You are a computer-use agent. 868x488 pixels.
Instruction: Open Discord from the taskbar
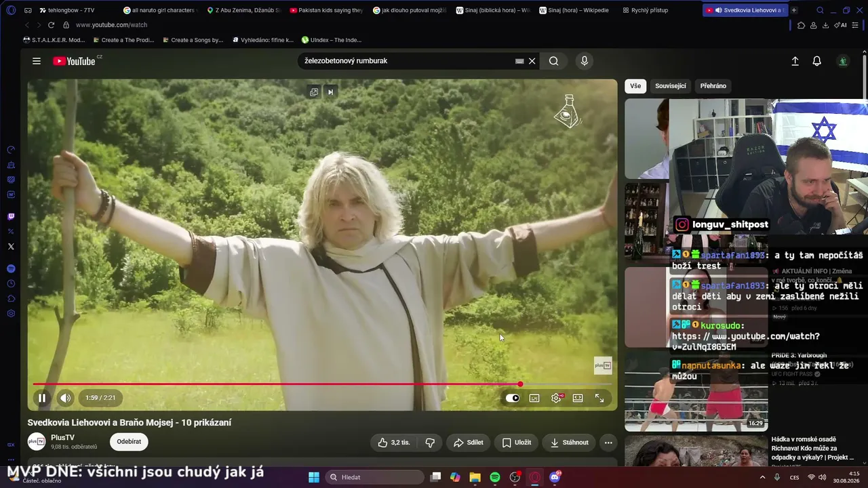coord(555,477)
